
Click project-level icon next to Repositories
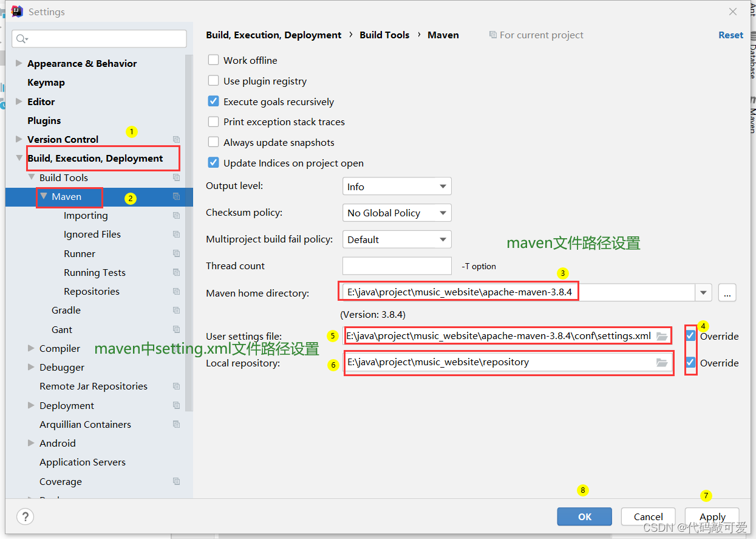pos(176,291)
